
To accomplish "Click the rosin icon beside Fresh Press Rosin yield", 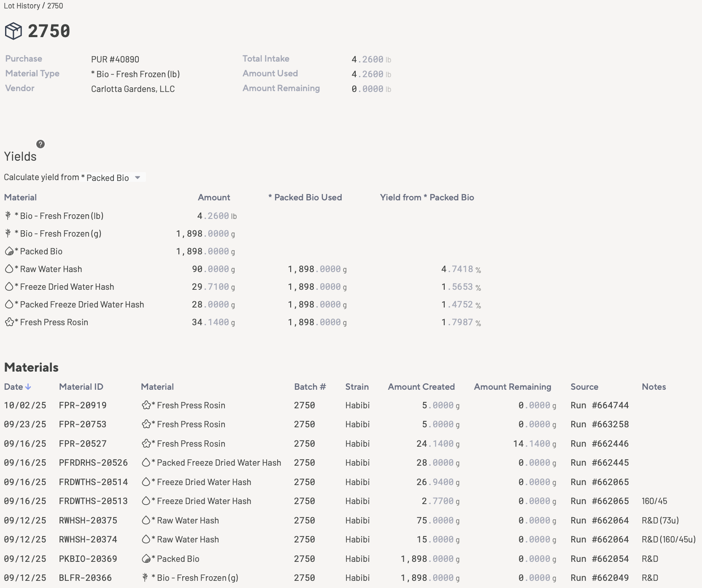I will click(x=9, y=322).
